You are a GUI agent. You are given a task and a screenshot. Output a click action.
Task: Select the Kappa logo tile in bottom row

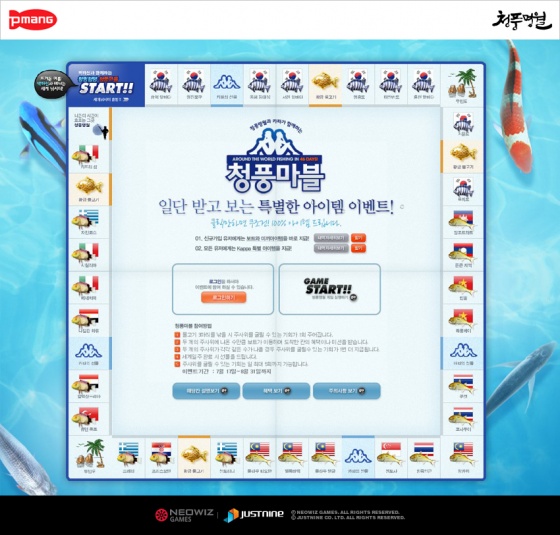pyautogui.click(x=358, y=456)
